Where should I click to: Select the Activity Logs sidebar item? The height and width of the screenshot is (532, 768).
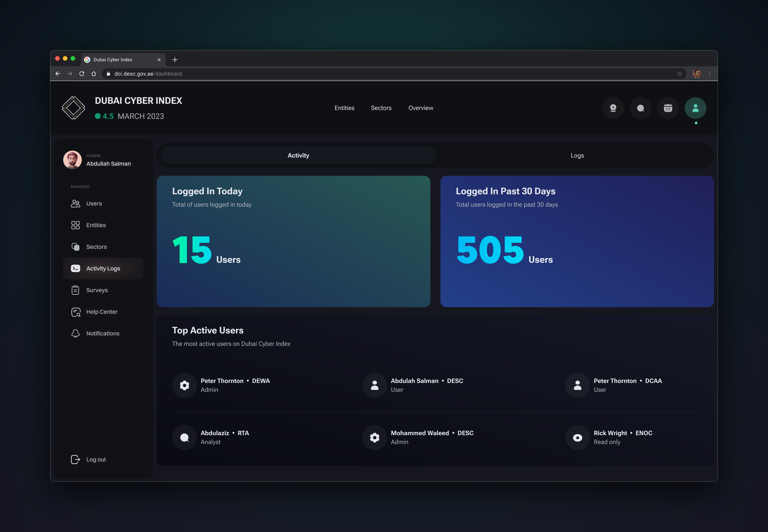coord(103,269)
